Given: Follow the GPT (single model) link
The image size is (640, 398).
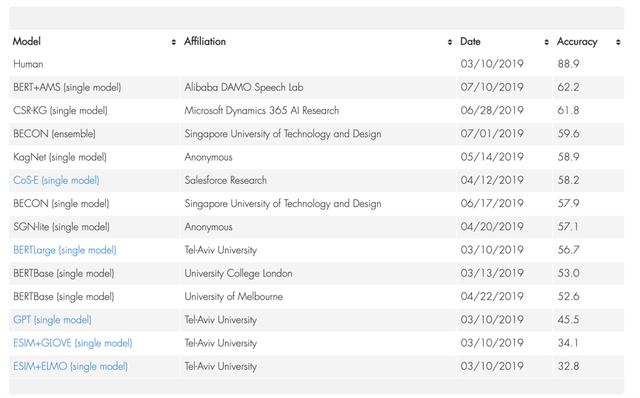Looking at the screenshot, I should (x=52, y=320).
